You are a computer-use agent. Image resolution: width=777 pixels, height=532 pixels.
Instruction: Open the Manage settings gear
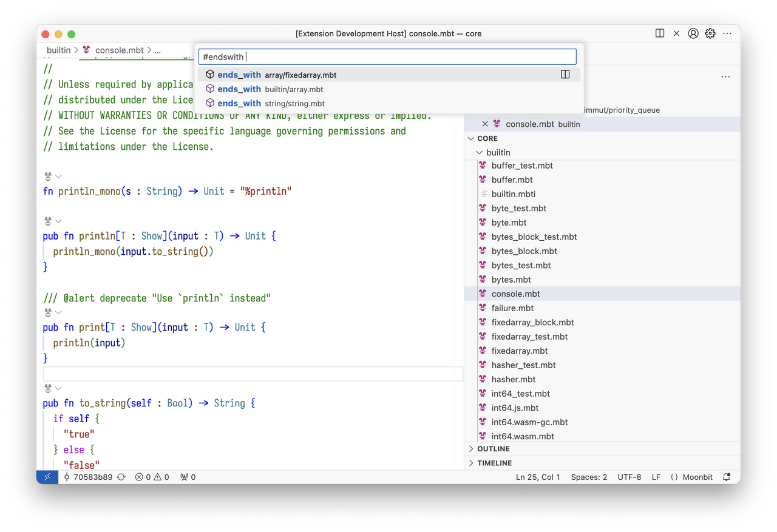tap(710, 33)
